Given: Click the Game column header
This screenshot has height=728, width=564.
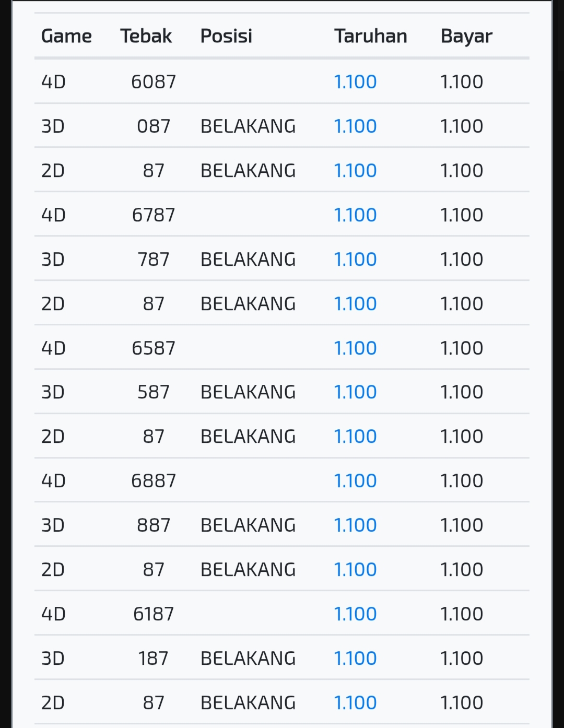Looking at the screenshot, I should pyautogui.click(x=66, y=36).
